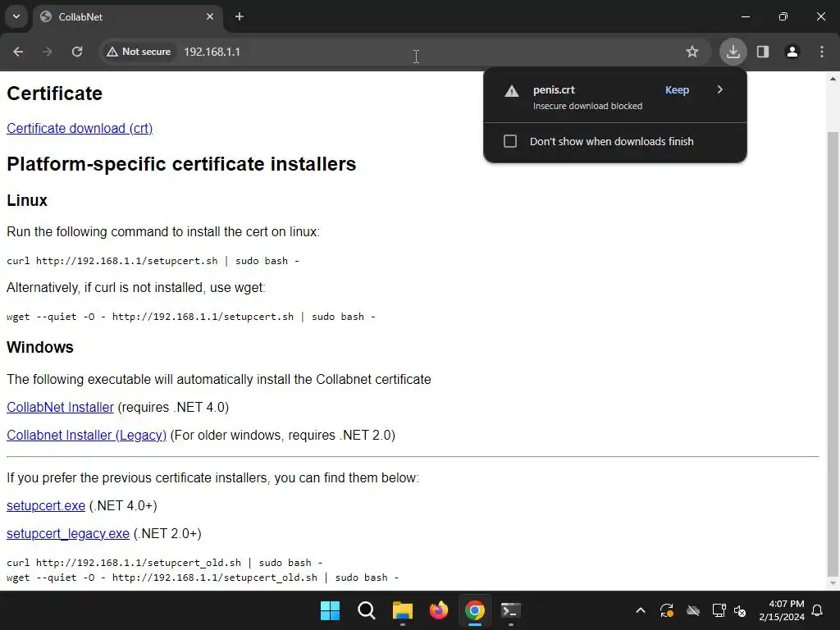Reload the current page
Image resolution: width=840 pixels, height=630 pixels.
[77, 52]
